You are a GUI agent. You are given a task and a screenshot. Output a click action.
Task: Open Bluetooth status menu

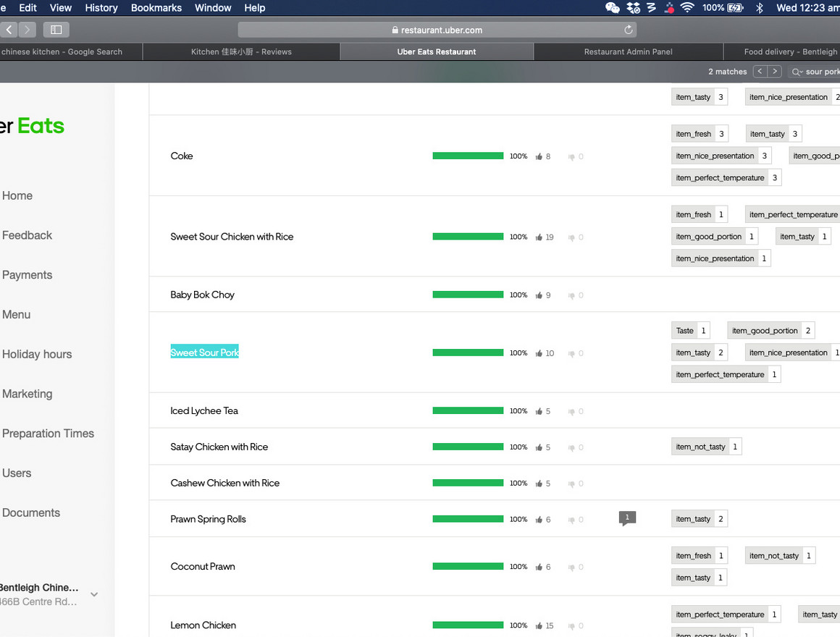pyautogui.click(x=759, y=7)
